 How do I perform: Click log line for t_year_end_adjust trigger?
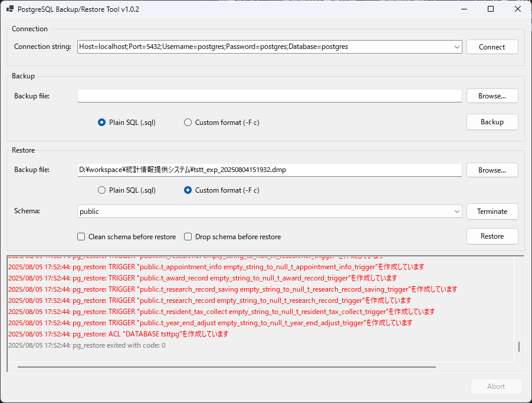pos(210,323)
